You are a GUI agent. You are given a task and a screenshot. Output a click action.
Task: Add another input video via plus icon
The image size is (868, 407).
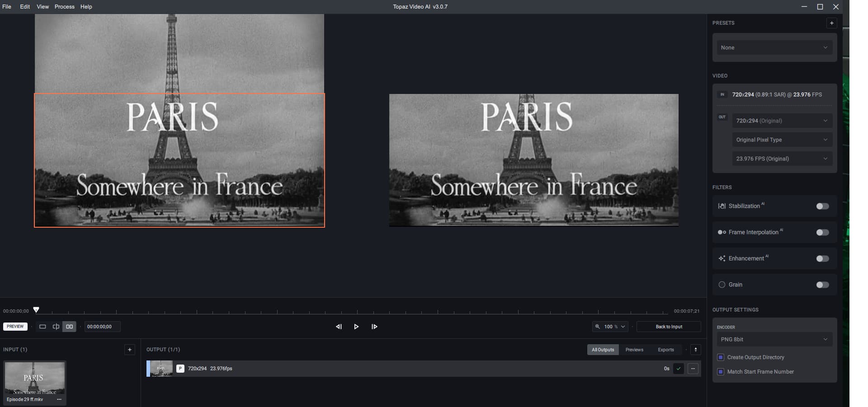(x=130, y=349)
